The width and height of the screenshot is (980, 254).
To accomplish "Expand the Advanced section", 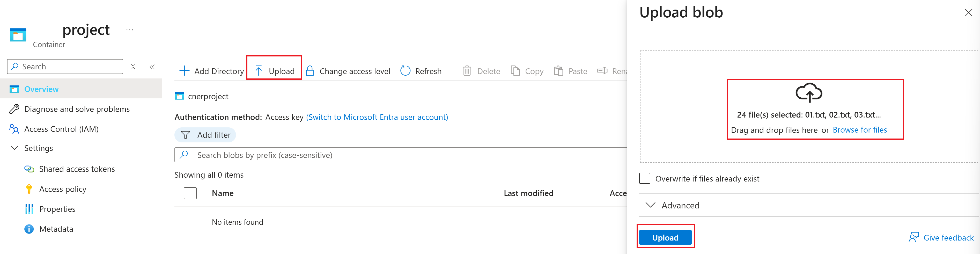I will pos(651,205).
